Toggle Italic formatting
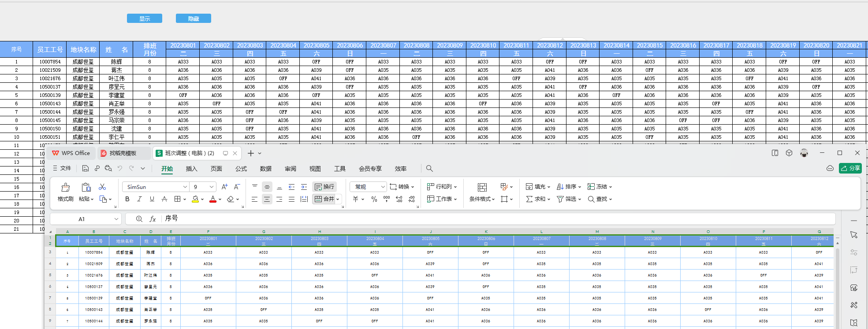 140,199
